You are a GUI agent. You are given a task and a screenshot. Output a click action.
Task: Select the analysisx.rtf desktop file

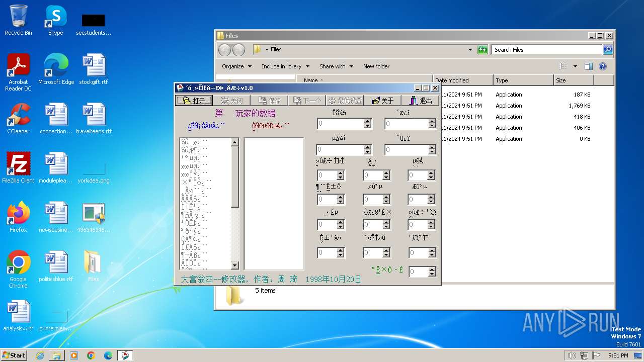(18, 316)
